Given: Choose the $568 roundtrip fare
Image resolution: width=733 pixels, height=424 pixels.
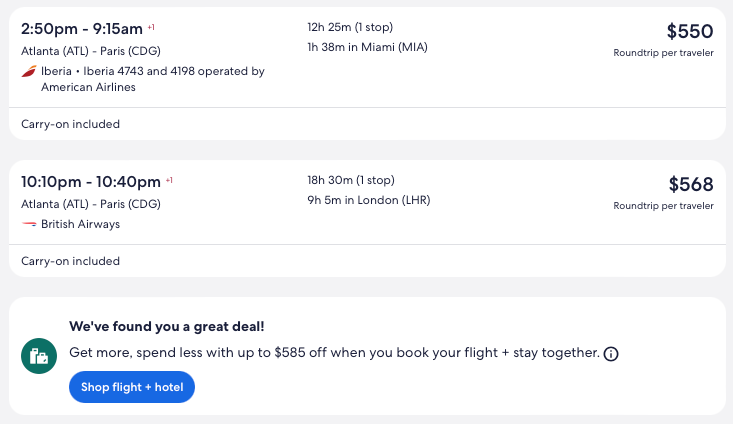Looking at the screenshot, I should click(689, 184).
